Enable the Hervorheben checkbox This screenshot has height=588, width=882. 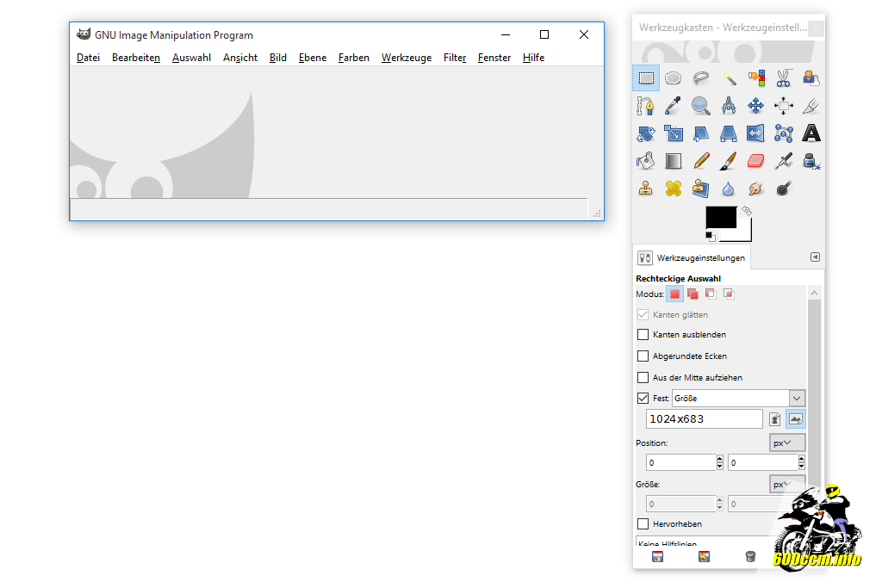point(643,524)
